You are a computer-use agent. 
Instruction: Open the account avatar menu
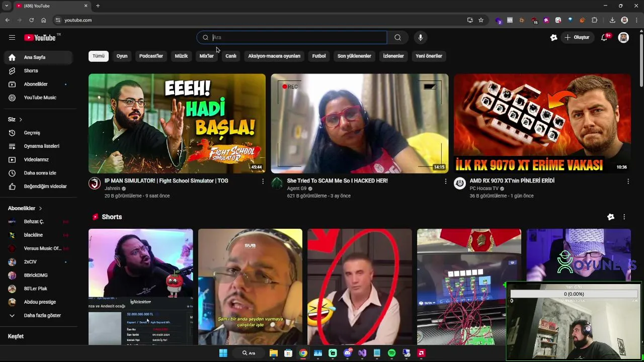point(623,37)
